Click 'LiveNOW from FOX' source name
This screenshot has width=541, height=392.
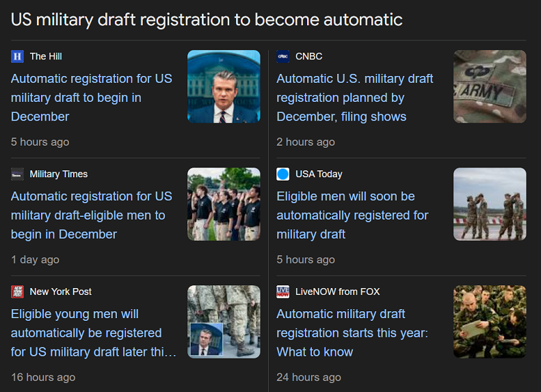click(337, 291)
